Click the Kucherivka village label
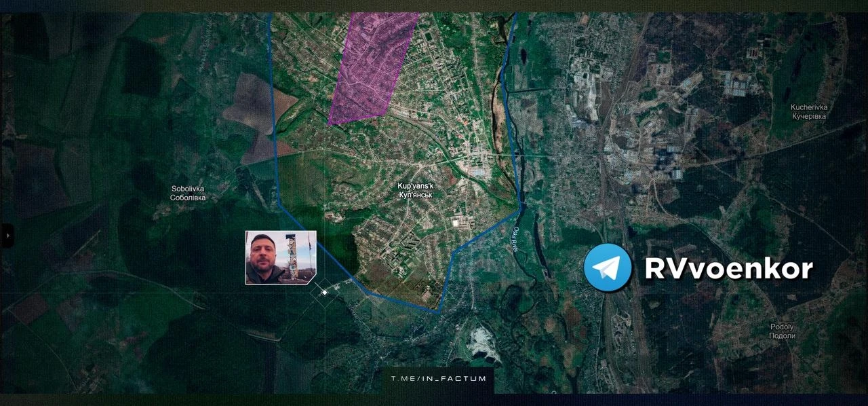 tap(809, 107)
